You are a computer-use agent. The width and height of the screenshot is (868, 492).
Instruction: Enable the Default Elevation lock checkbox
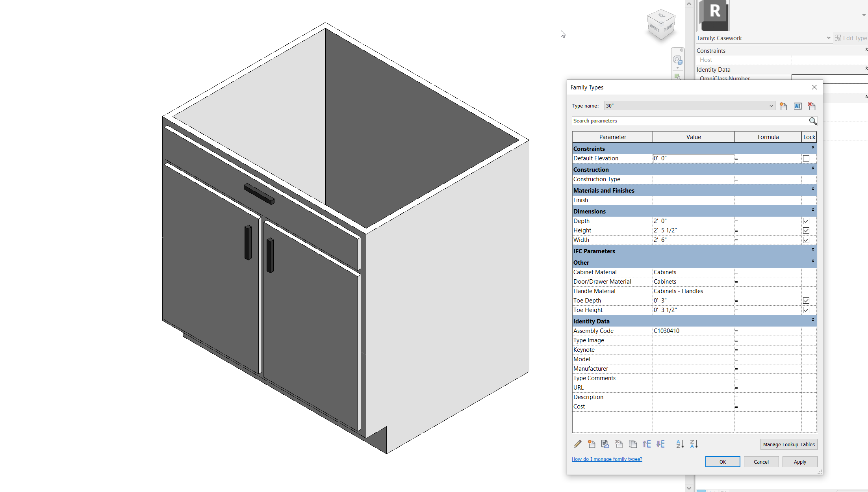pyautogui.click(x=806, y=158)
